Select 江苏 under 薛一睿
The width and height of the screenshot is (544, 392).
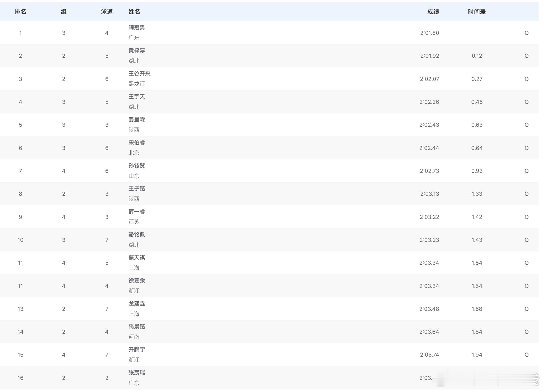coord(134,222)
